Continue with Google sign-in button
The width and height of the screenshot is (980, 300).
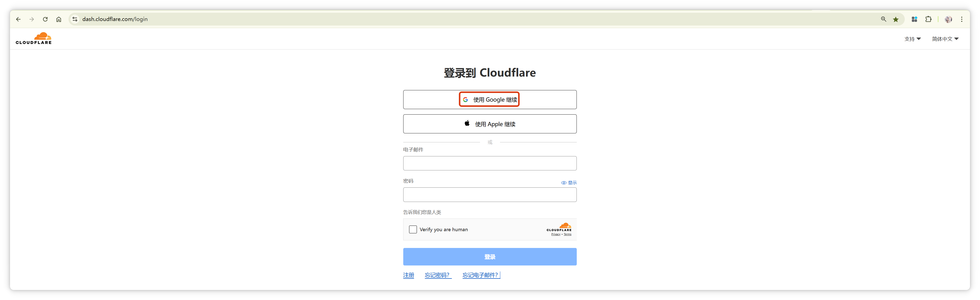point(489,100)
